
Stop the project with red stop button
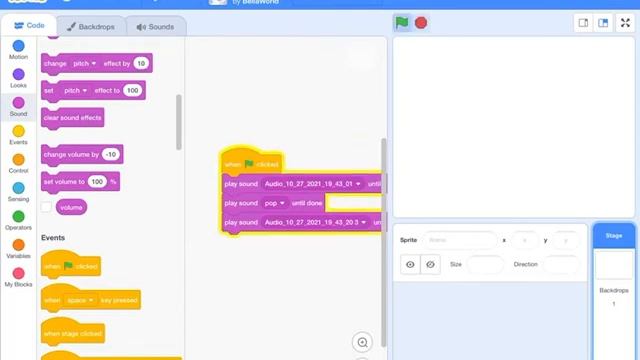click(421, 23)
